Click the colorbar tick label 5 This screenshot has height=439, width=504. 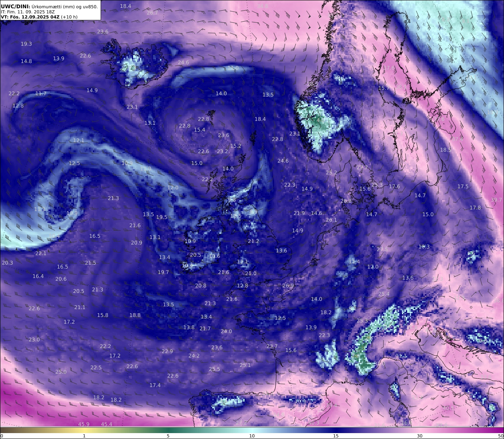(x=168, y=435)
